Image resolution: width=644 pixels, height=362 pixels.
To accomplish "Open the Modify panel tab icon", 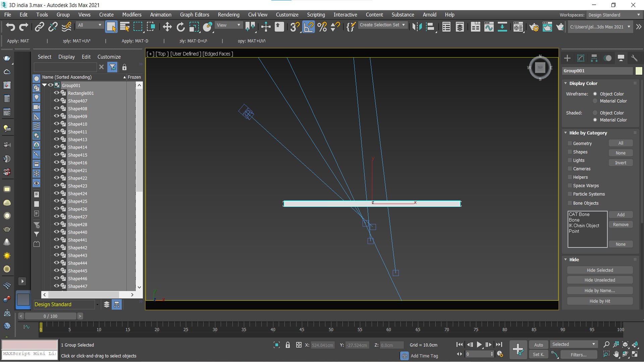I will pos(581,58).
